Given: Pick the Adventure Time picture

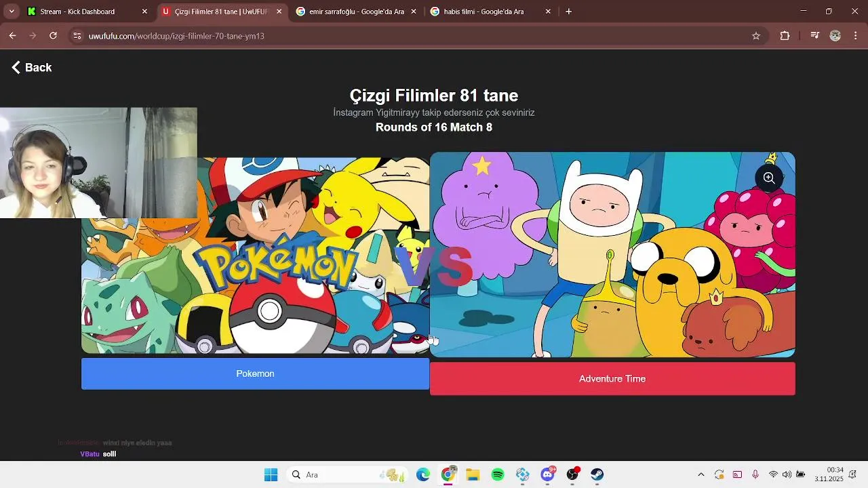Looking at the screenshot, I should click(612, 254).
